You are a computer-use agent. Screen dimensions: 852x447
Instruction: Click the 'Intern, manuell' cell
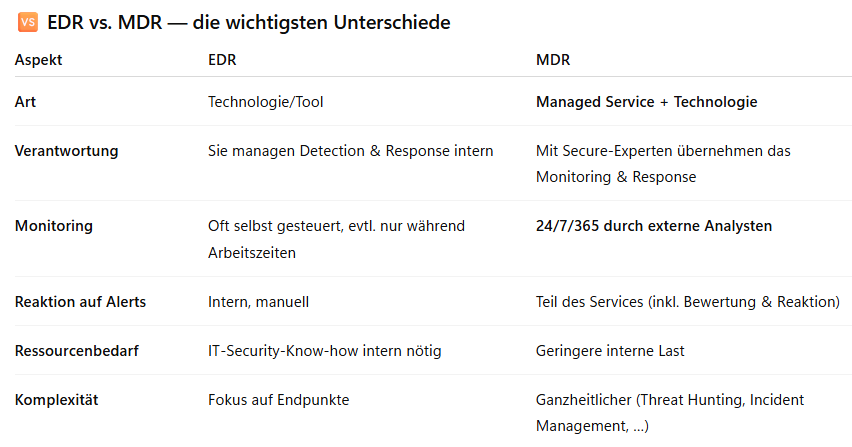click(x=258, y=301)
